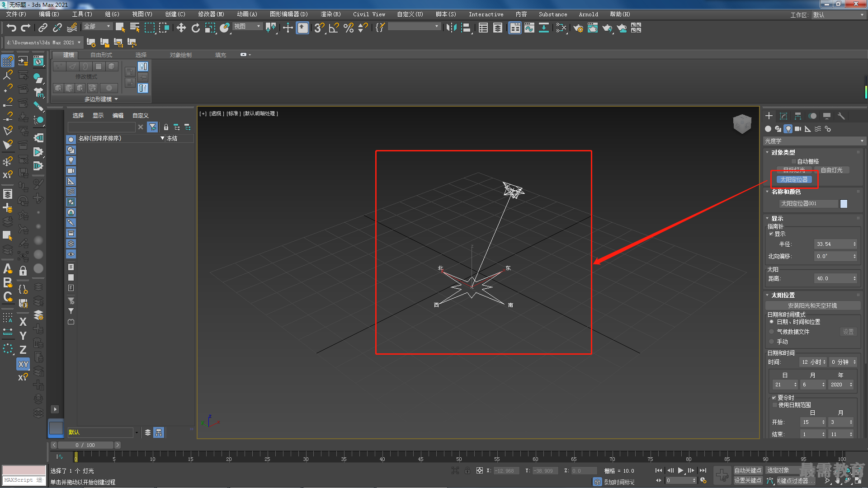Open the Utilities wrench panel icon
868x488 pixels.
coord(841,116)
